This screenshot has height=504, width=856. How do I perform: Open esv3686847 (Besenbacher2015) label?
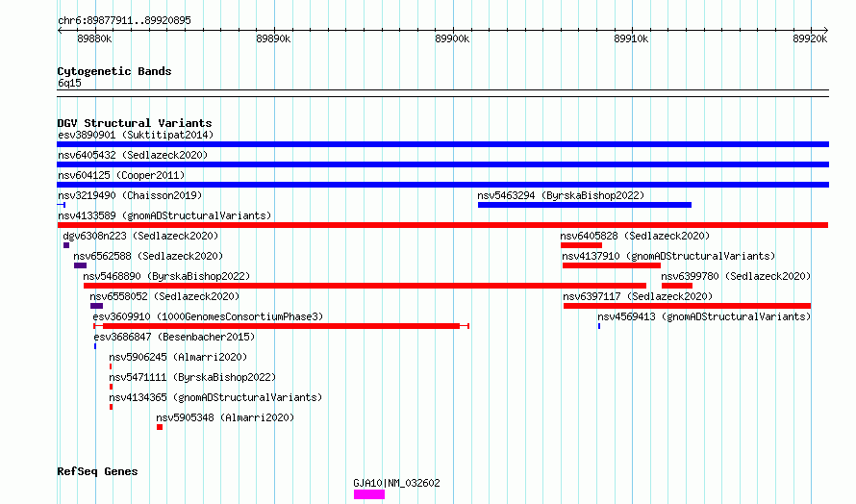(x=174, y=337)
